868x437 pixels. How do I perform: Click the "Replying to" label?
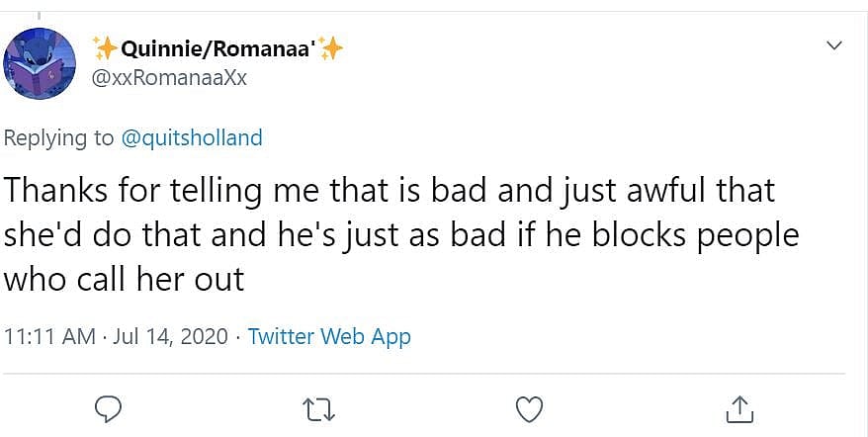(x=59, y=137)
